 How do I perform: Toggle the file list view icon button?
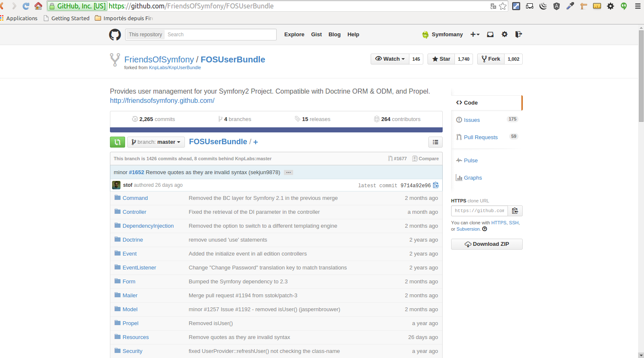436,142
